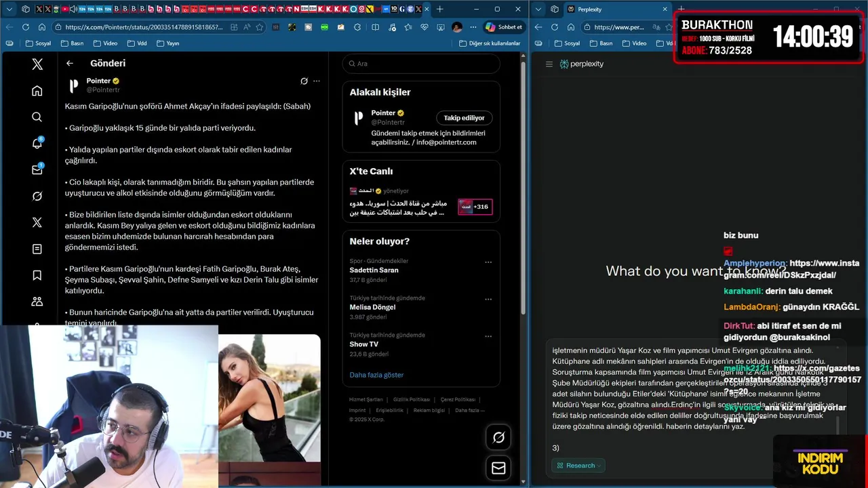The image size is (868, 488).
Task: Reload the X browser page
Action: pyautogui.click(x=26, y=27)
